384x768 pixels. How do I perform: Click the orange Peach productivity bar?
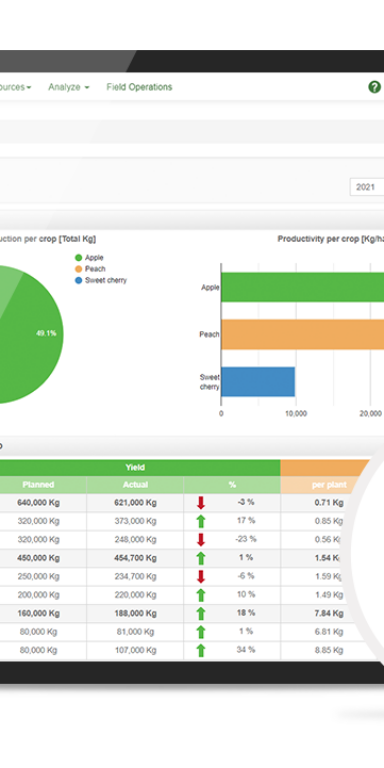[x=302, y=335]
